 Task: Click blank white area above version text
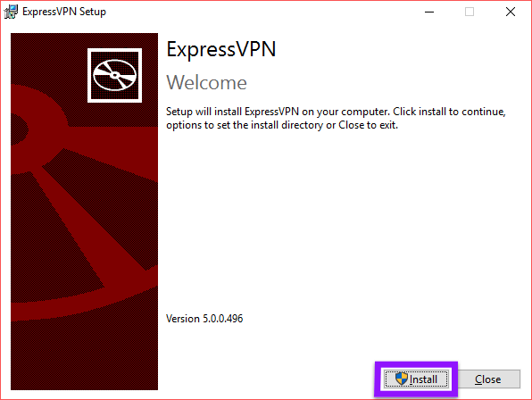[339, 221]
